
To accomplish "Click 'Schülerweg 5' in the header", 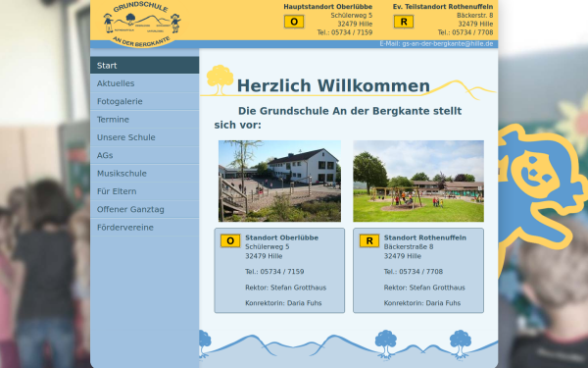I will point(352,16).
